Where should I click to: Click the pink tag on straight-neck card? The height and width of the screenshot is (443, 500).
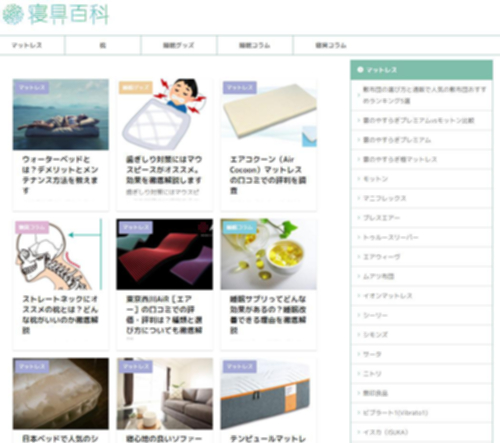31,227
